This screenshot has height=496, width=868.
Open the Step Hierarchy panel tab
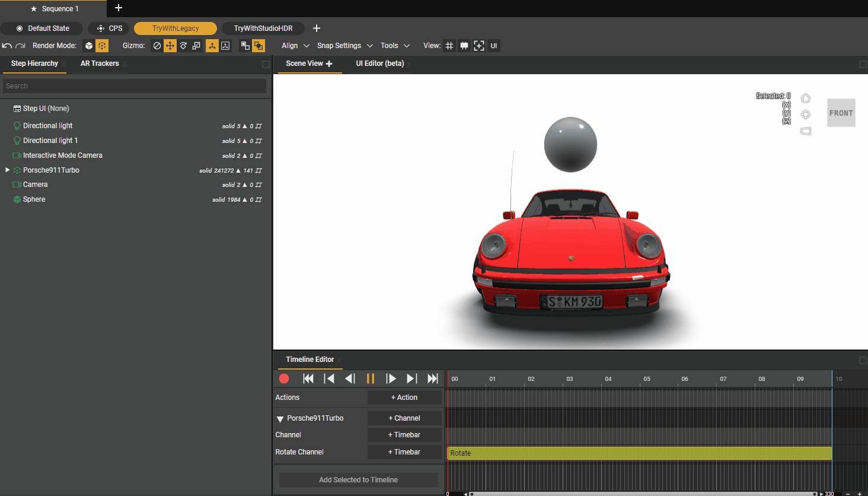pos(34,63)
